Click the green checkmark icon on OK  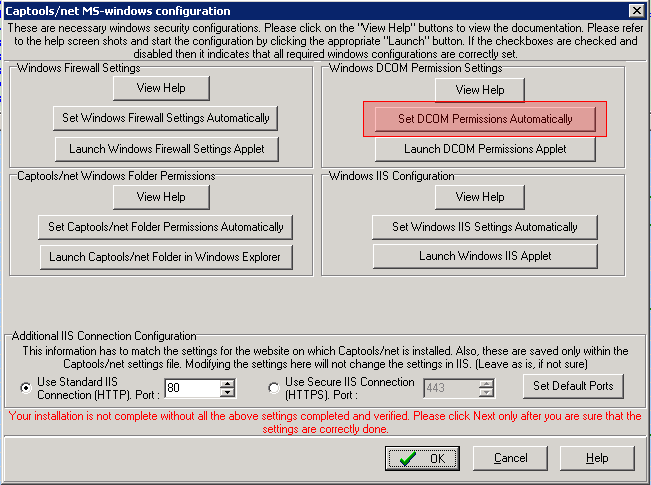408,458
